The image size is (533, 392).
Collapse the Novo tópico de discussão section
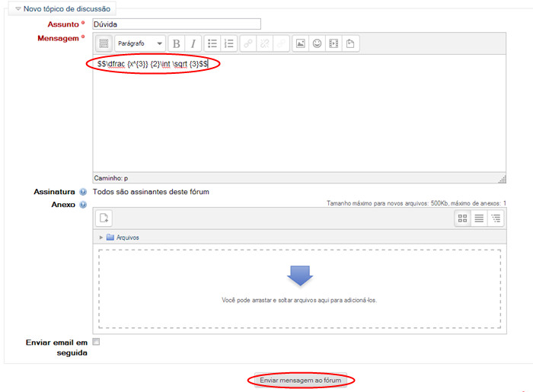(x=18, y=8)
